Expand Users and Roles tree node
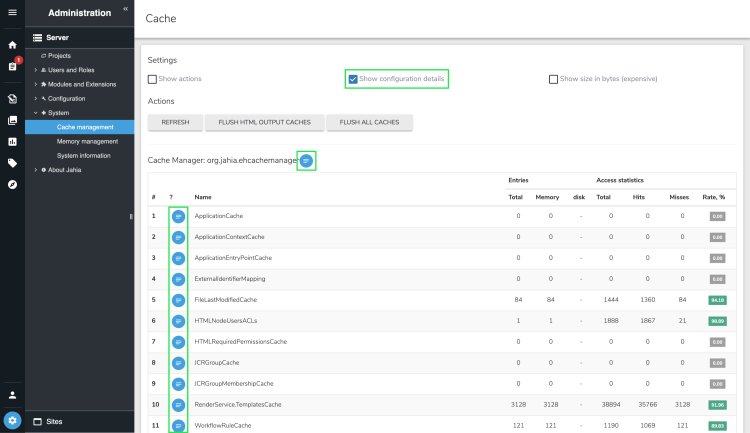This screenshot has width=750, height=433. [x=36, y=70]
